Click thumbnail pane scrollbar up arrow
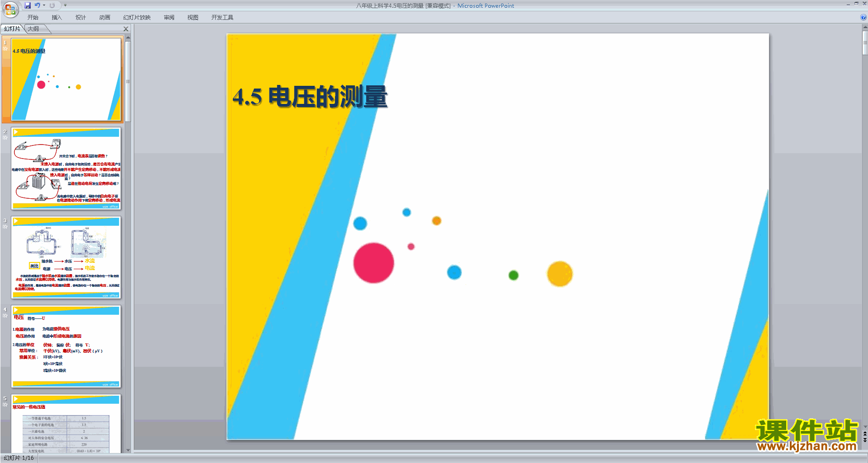Screen dimensions: 868x463 128,38
